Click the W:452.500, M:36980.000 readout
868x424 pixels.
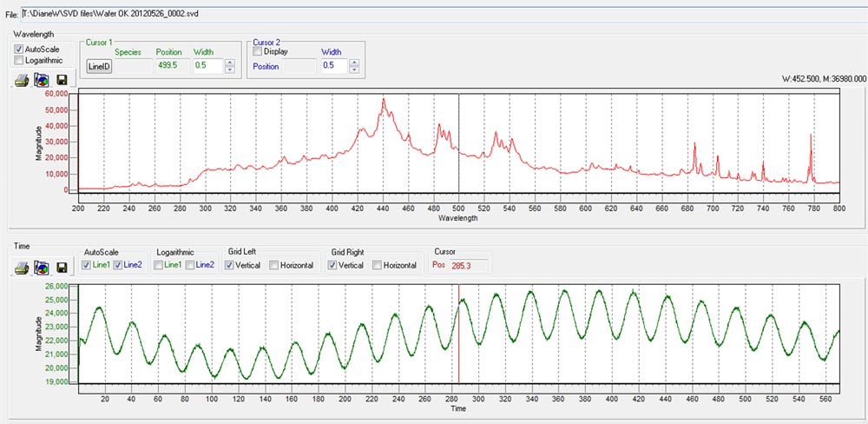pos(825,79)
